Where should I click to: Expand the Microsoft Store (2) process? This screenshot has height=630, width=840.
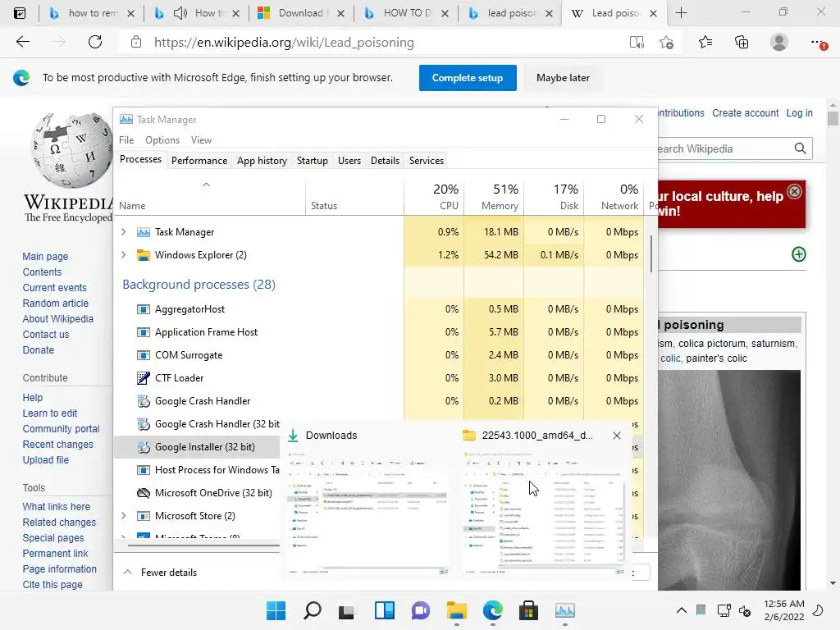124,515
